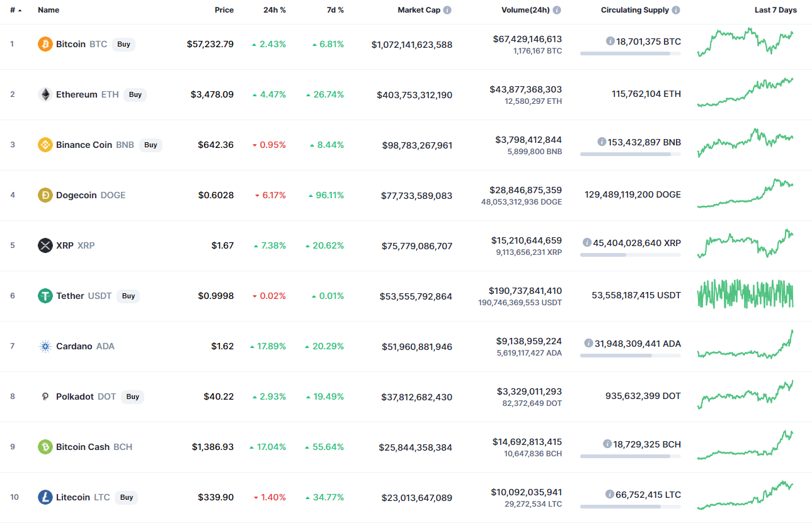Click the Buy button next to Bitcoin
This screenshot has width=812, height=523.
point(124,44)
